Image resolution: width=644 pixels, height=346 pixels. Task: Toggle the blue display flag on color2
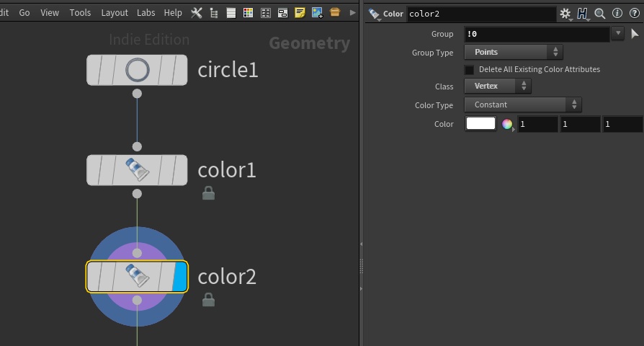coord(180,277)
